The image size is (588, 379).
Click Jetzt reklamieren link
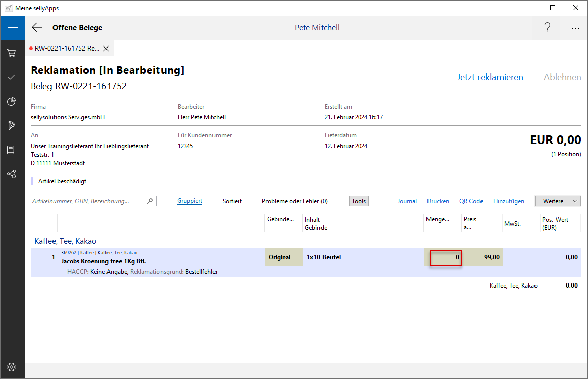coord(490,77)
